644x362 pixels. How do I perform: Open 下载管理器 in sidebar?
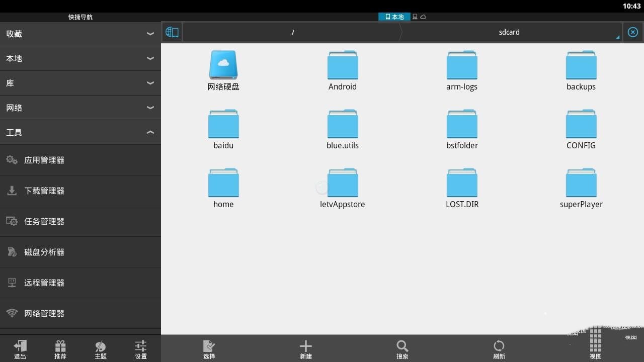(80, 191)
